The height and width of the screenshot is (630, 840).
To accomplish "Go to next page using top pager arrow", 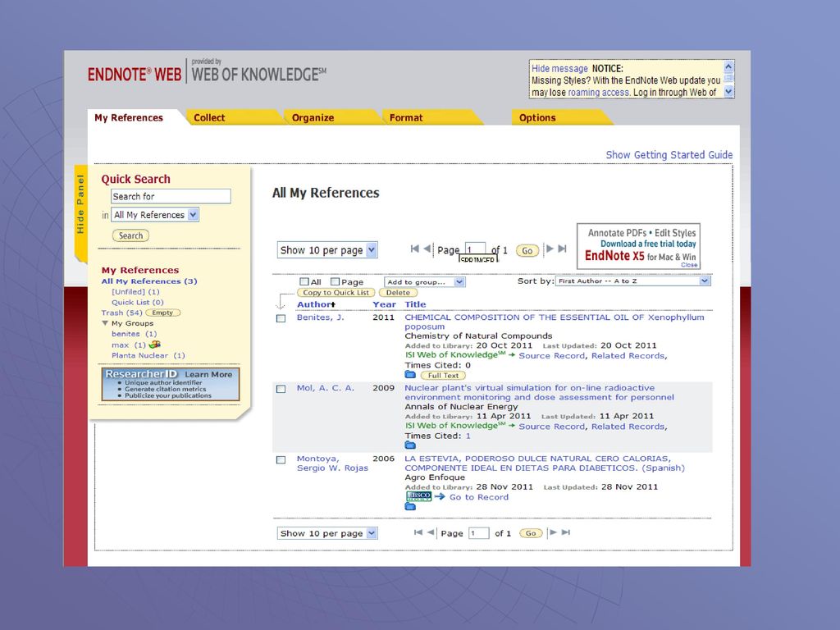I will pos(550,249).
